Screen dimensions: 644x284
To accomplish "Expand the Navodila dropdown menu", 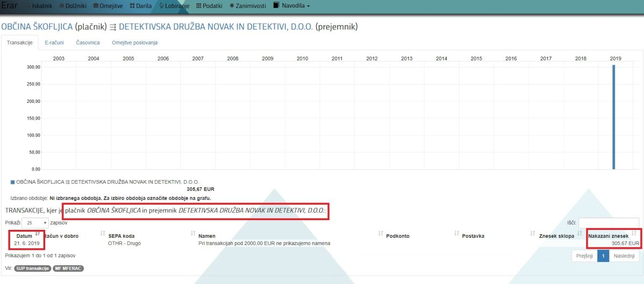I will coord(292,6).
